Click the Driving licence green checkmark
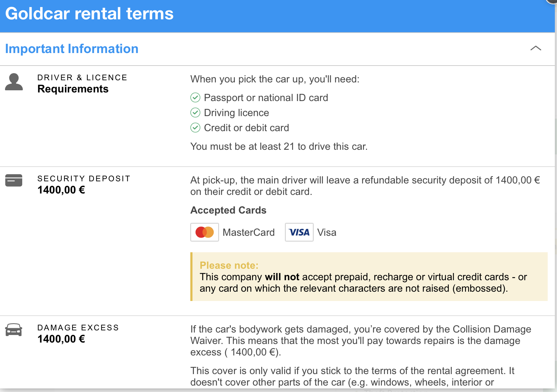 tap(195, 113)
